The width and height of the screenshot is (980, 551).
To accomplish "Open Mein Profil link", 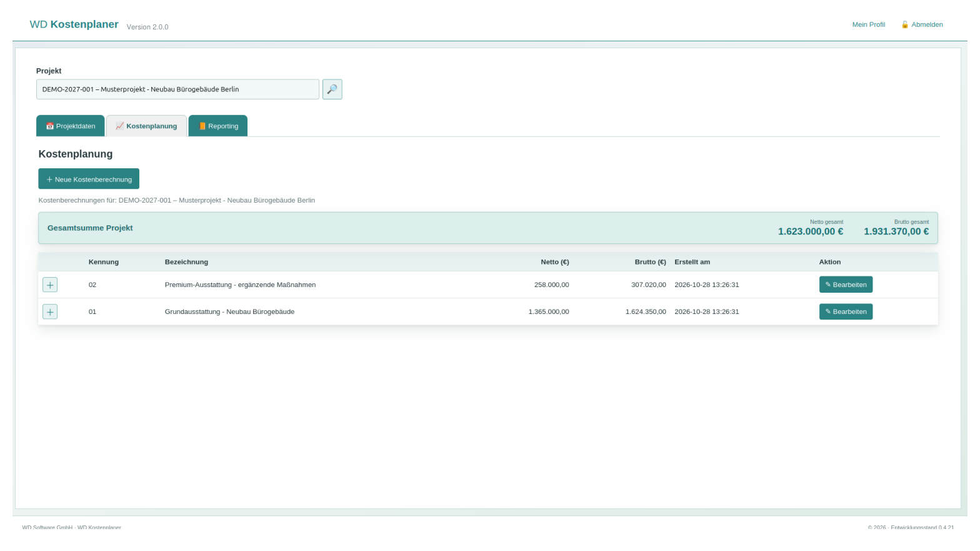I will 869,24.
